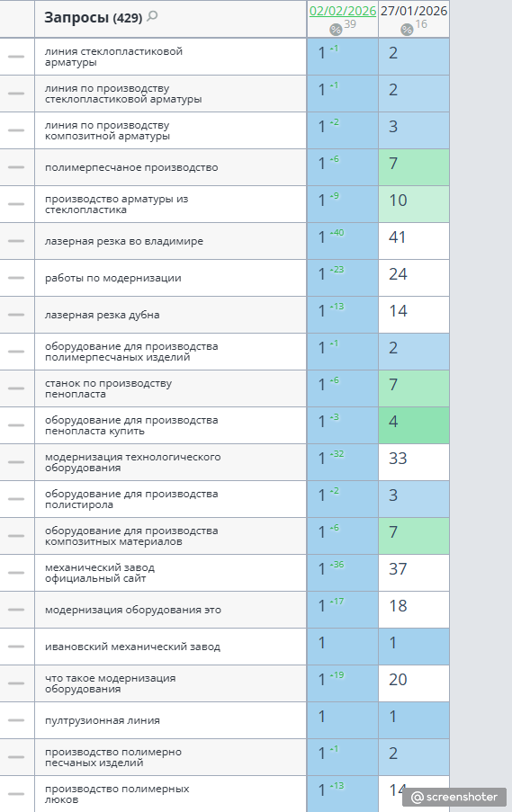Click the dash icon beside 'лазерная резка дубна'
This screenshot has width=512, height=812.
click(16, 315)
